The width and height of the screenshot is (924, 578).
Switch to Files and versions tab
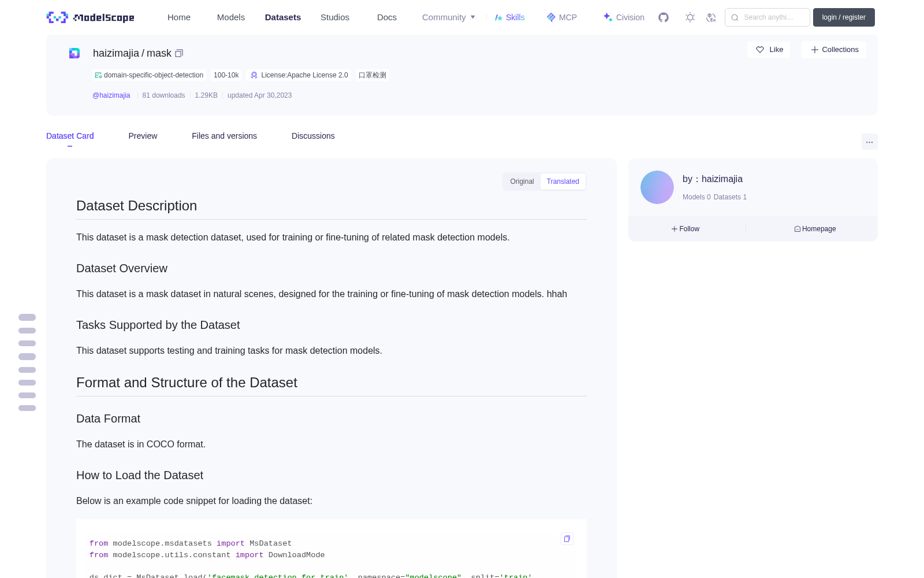(224, 136)
